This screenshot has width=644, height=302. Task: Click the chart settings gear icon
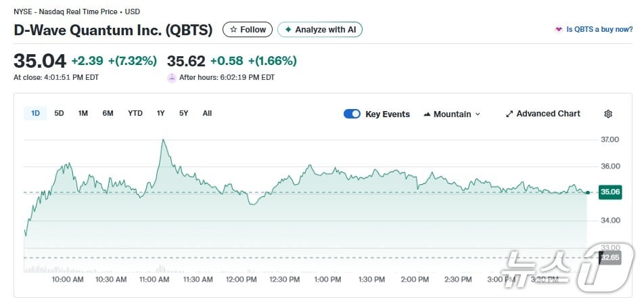pyautogui.click(x=607, y=114)
